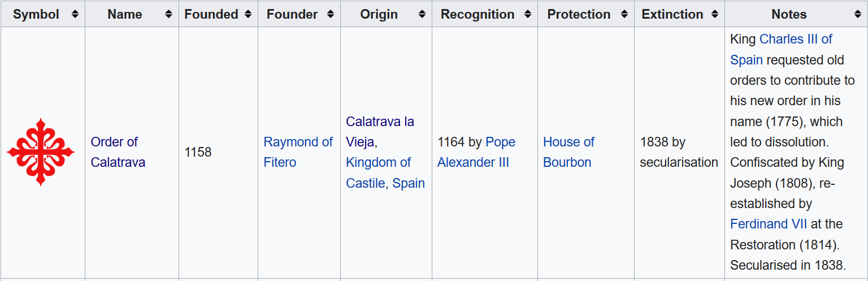Click the Founded column header text
Screen dimensions: 868x281
pyautogui.click(x=211, y=14)
